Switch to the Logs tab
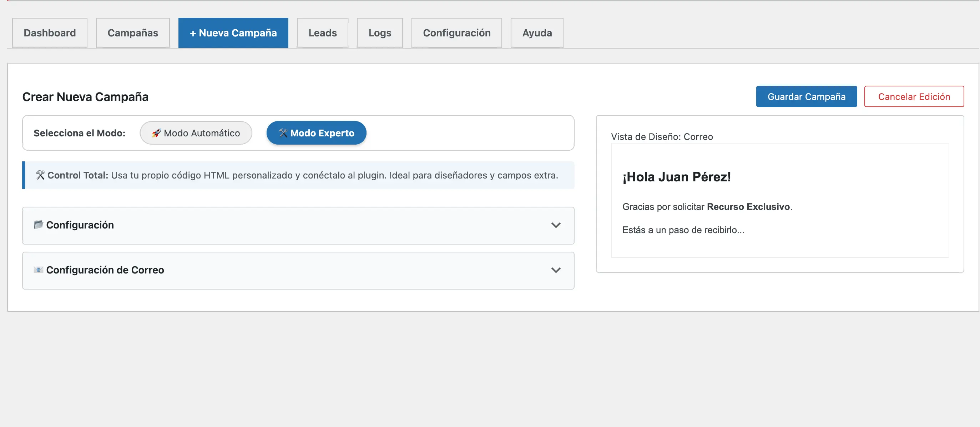Image resolution: width=980 pixels, height=427 pixels. pos(379,33)
